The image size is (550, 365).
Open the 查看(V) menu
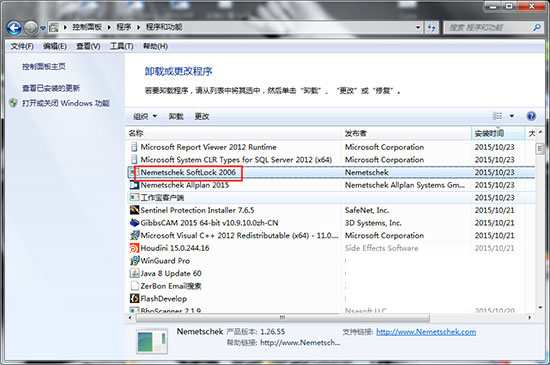pyautogui.click(x=88, y=46)
